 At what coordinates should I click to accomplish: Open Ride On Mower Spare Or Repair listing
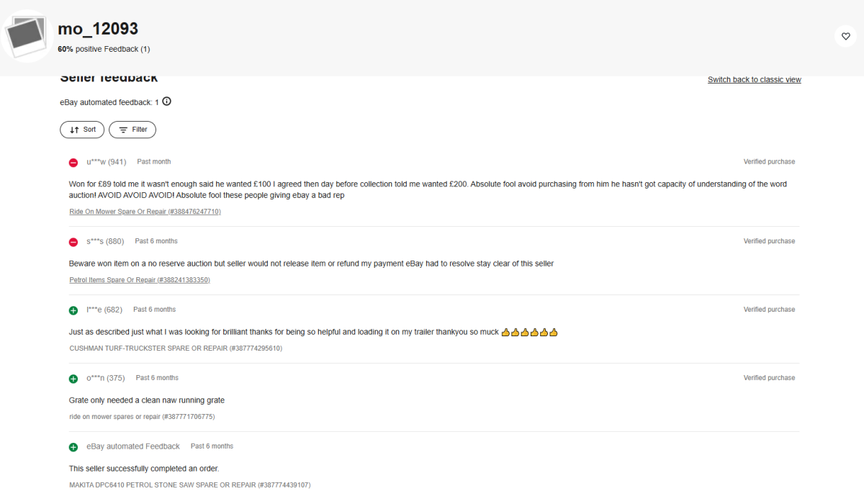click(145, 212)
